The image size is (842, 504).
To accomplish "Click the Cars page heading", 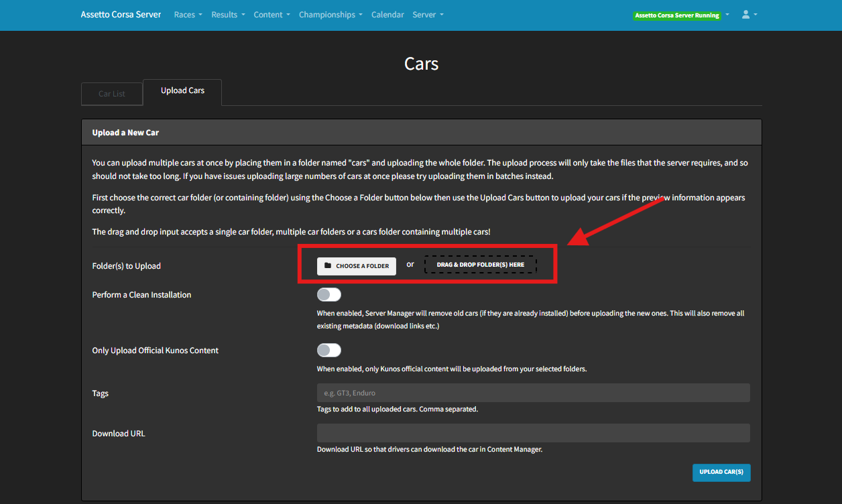I will tap(421, 64).
